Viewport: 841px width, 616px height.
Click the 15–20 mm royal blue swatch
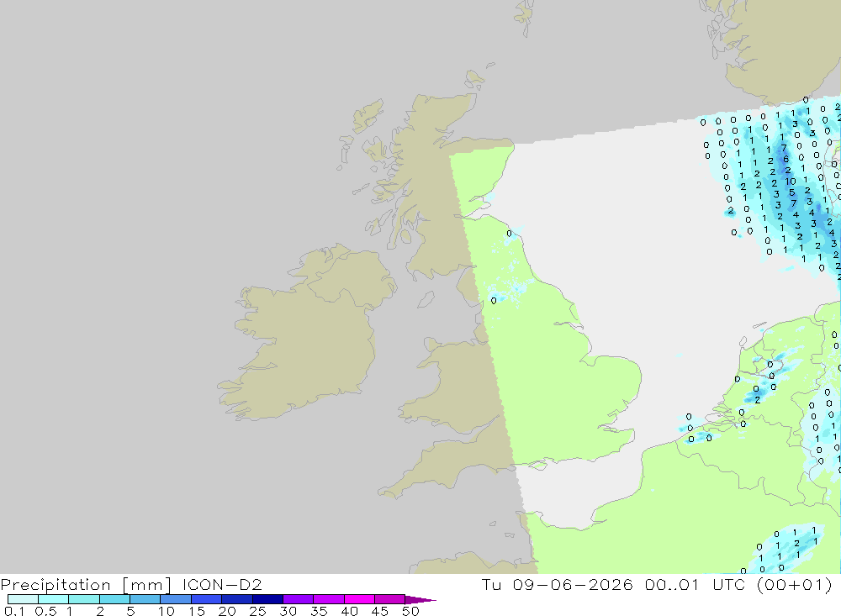tap(207, 599)
